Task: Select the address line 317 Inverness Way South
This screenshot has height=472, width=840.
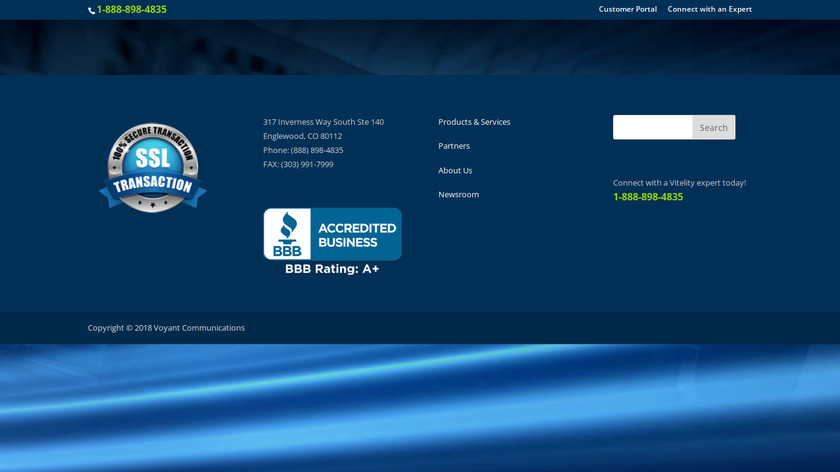Action: click(323, 122)
